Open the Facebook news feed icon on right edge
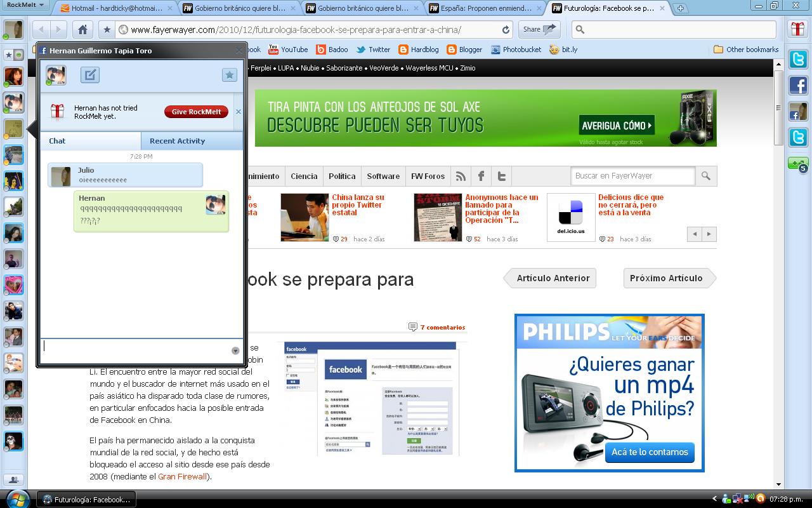Screen dimensions: 812x508 click(x=798, y=85)
